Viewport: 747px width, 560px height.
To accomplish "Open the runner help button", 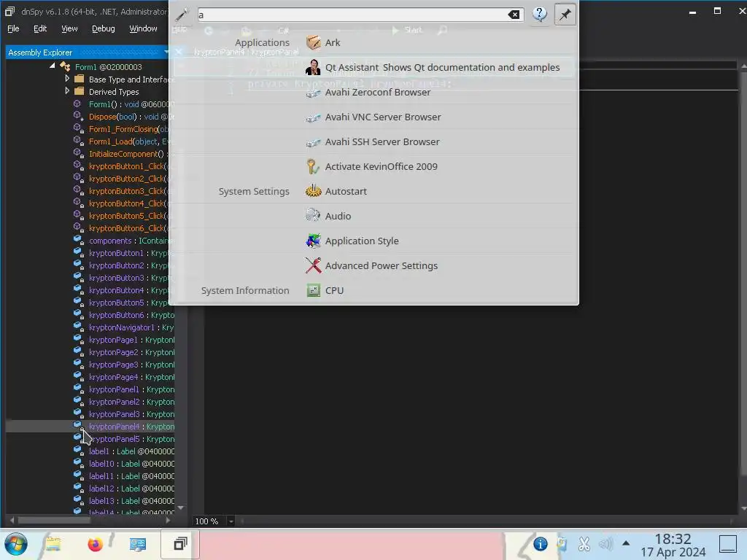I will [540, 15].
